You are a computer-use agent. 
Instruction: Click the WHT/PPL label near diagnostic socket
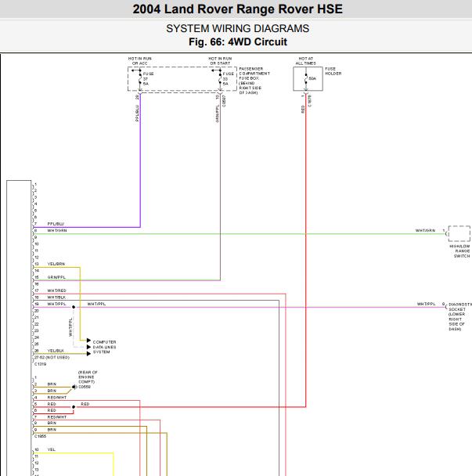point(426,304)
